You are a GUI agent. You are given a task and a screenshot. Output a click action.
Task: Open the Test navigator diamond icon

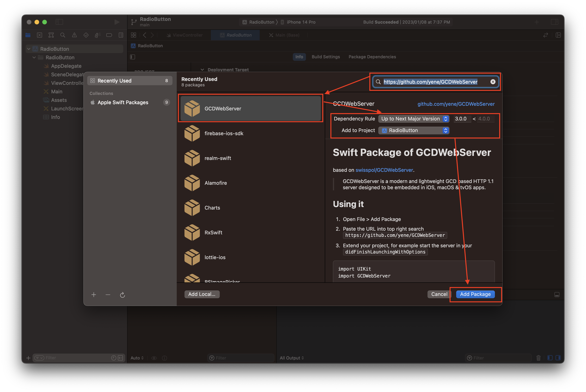[86, 35]
